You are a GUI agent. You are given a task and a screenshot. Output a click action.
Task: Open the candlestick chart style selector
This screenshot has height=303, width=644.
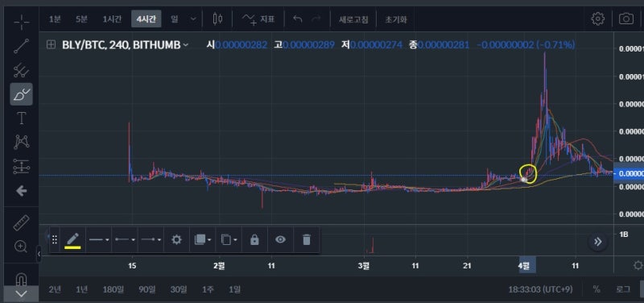(x=217, y=19)
